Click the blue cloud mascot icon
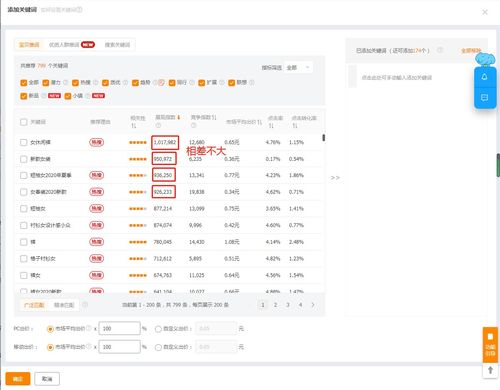Image resolution: width=500 pixels, height=390 pixels. (485, 59)
